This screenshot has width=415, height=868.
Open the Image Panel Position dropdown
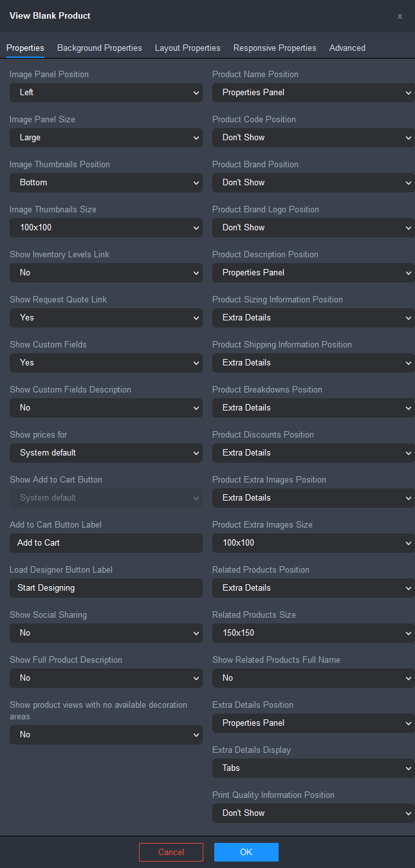(106, 93)
